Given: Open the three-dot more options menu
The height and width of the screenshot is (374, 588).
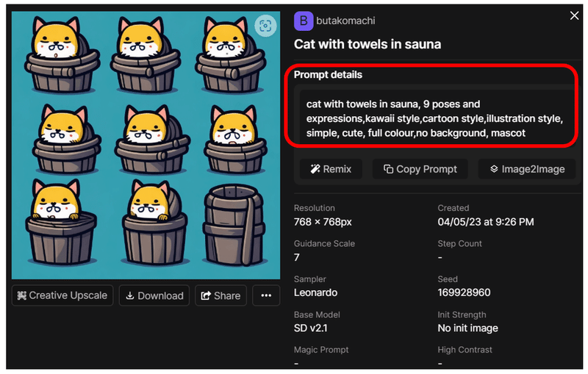Looking at the screenshot, I should [266, 295].
